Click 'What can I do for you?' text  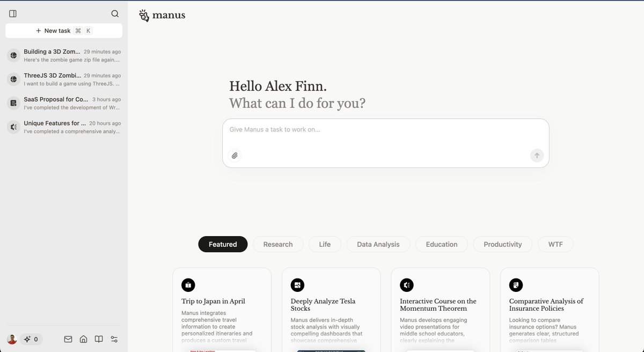297,103
